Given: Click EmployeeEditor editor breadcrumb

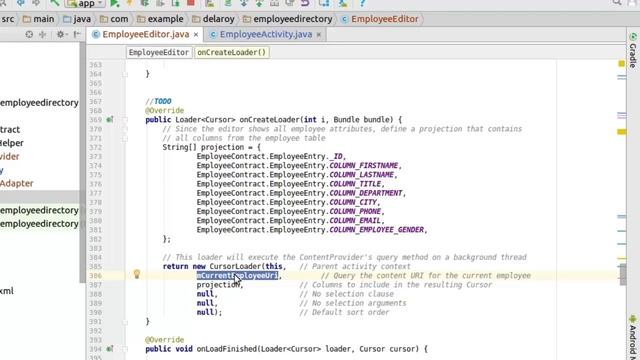Looking at the screenshot, I should 159,52.
